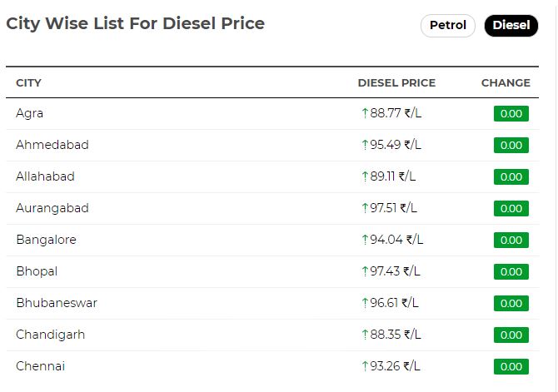Click the up arrow beside Aurangabad's 97.51 price
Image resolution: width=558 pixels, height=392 pixels.
point(365,208)
